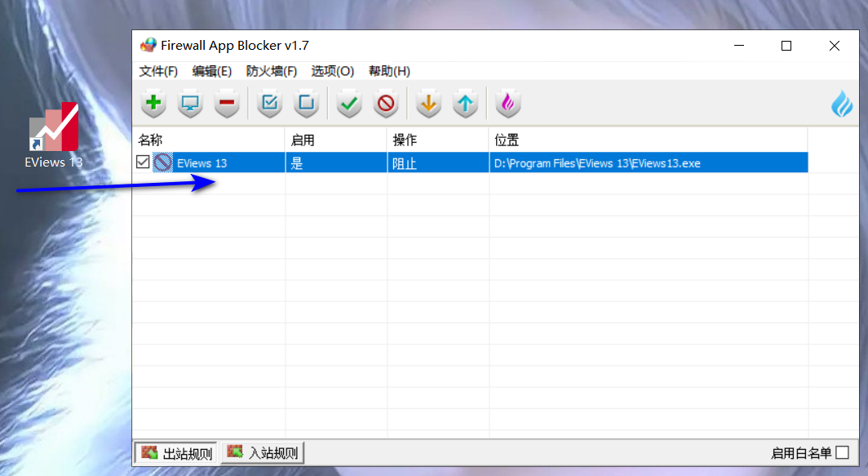Minimize the Firewall App Blocker window

(739, 46)
